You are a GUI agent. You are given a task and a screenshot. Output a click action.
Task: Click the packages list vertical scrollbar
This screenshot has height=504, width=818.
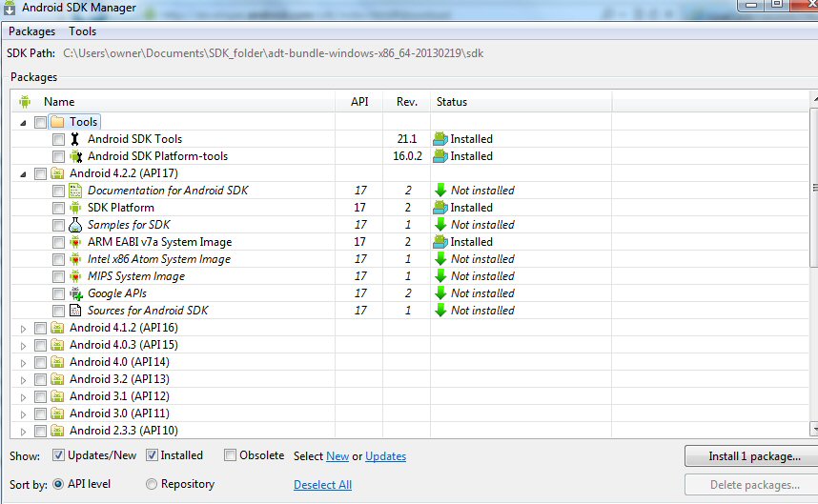[x=814, y=263]
